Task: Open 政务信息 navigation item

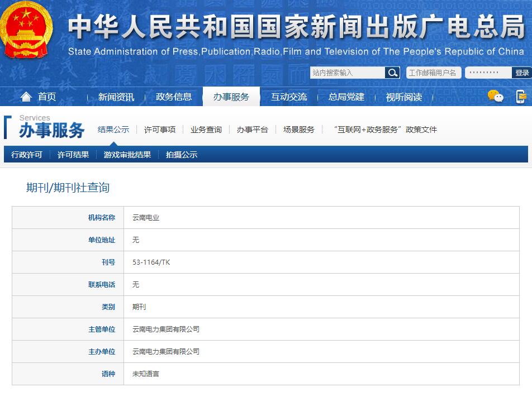Action: coord(173,97)
